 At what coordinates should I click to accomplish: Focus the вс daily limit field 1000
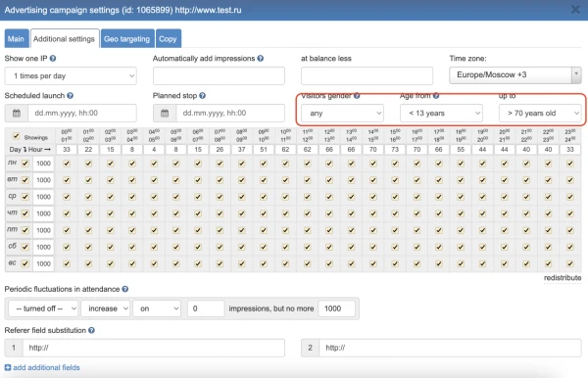(43, 263)
